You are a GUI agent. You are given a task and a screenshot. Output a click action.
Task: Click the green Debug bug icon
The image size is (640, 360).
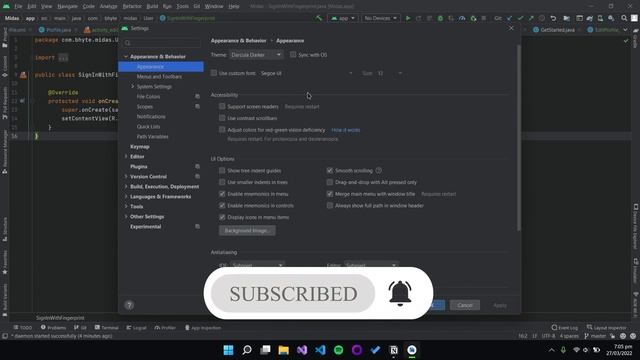(440, 18)
